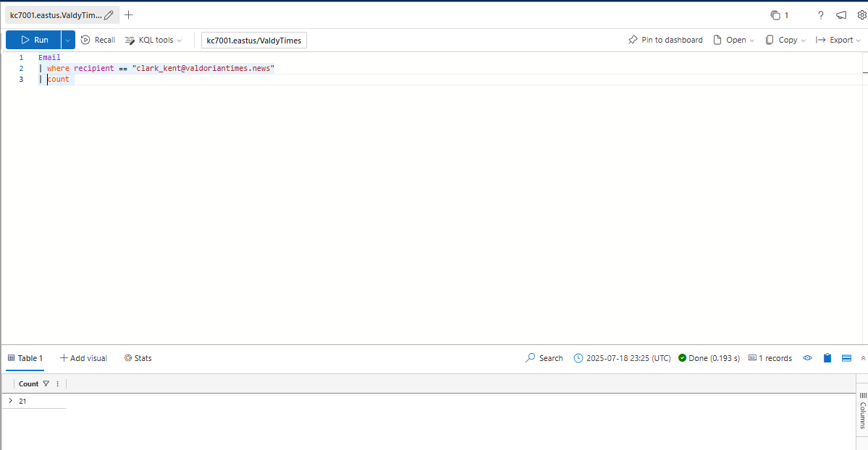
Task: Open the settings gear icon
Action: [862, 15]
